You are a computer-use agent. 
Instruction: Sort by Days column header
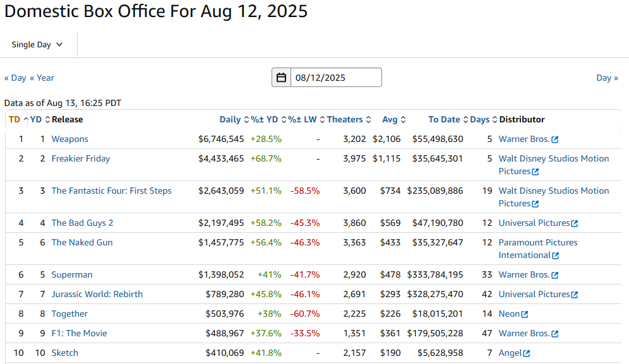tap(483, 119)
